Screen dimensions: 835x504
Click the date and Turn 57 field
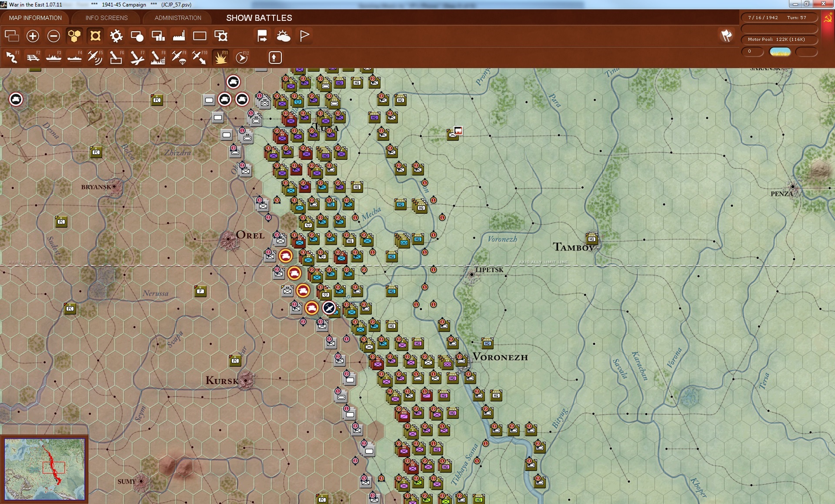[x=779, y=18]
